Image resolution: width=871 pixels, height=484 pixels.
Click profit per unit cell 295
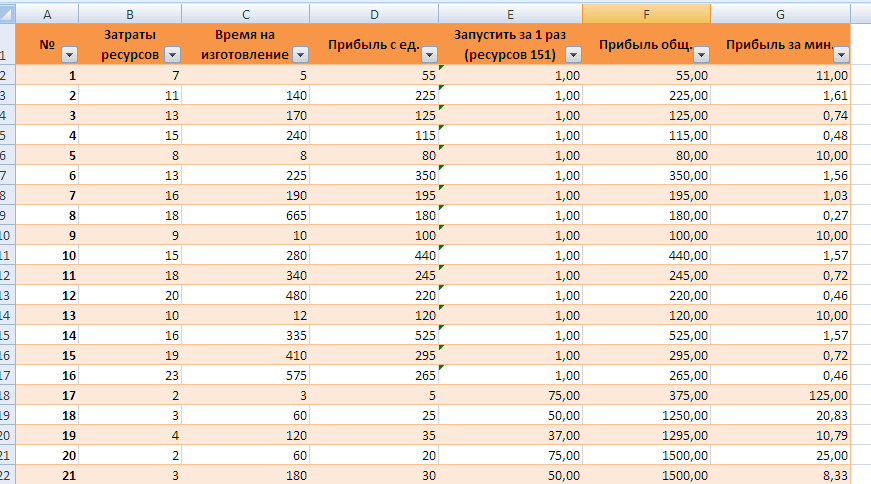coord(374,355)
